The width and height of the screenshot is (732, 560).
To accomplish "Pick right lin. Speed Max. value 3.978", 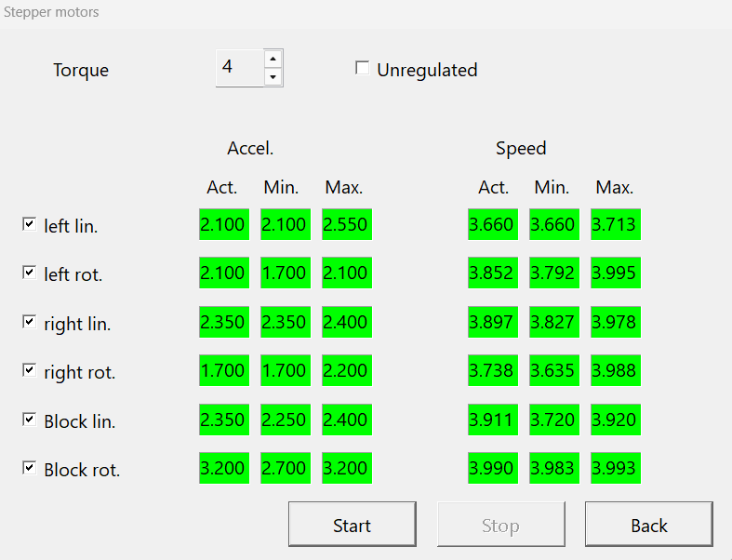I will 616,322.
